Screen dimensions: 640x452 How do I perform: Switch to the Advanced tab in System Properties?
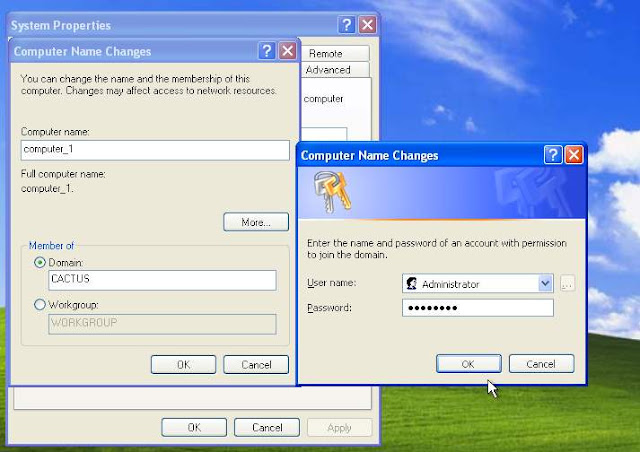(x=335, y=70)
